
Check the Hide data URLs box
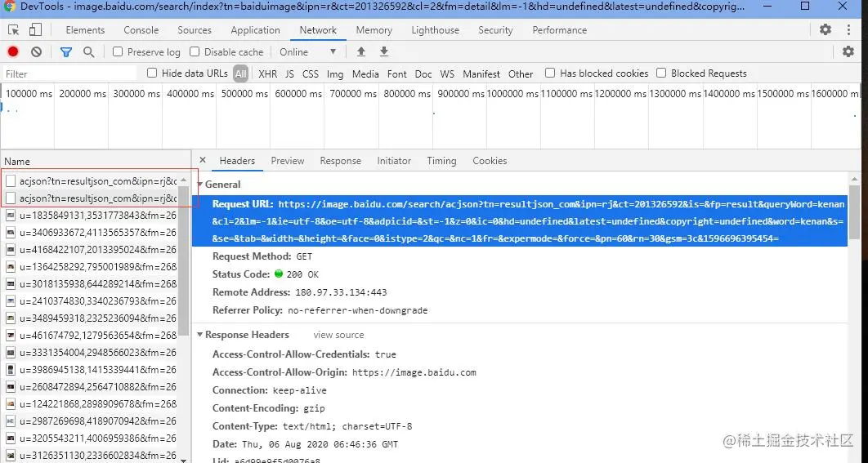click(x=152, y=73)
